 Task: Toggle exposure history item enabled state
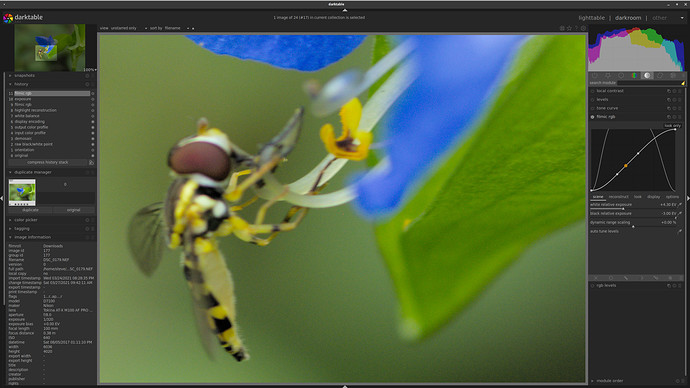point(92,99)
